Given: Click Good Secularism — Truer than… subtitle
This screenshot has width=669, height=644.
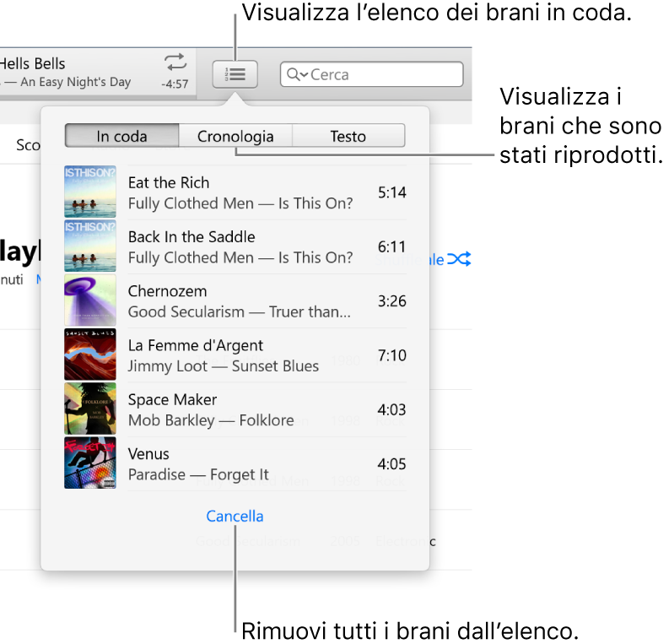Looking at the screenshot, I should point(240,312).
